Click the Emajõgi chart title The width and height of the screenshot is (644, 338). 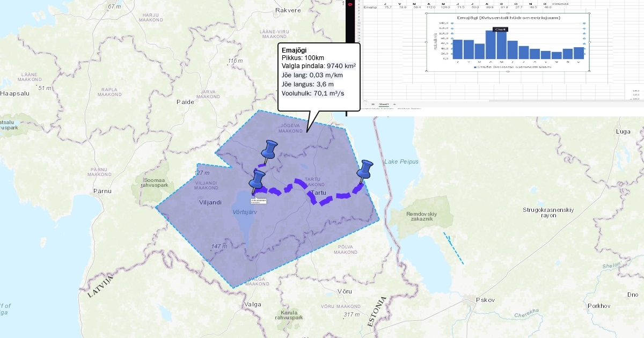[508, 18]
